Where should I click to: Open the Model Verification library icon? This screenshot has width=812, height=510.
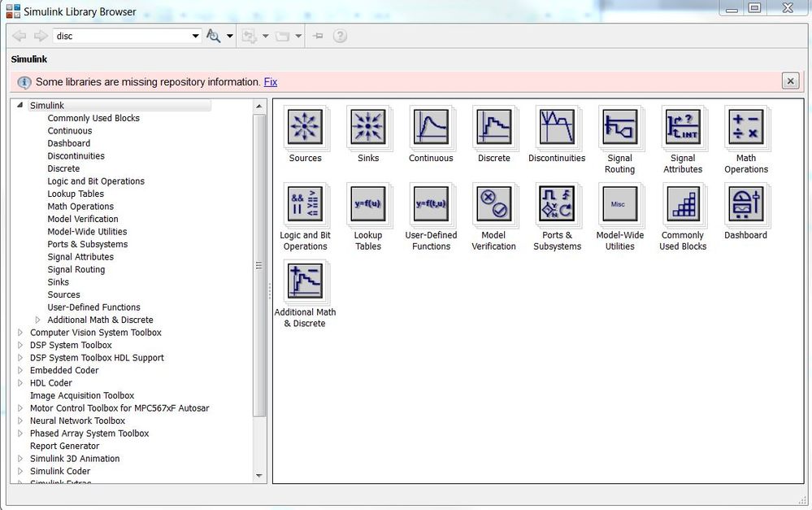[x=494, y=203]
